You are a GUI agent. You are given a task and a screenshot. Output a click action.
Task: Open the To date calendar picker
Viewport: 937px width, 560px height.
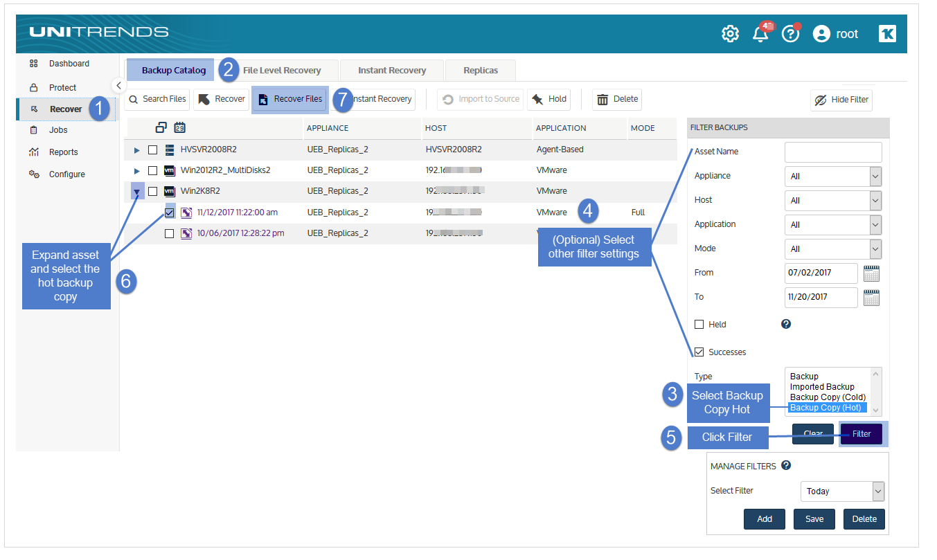[872, 298]
